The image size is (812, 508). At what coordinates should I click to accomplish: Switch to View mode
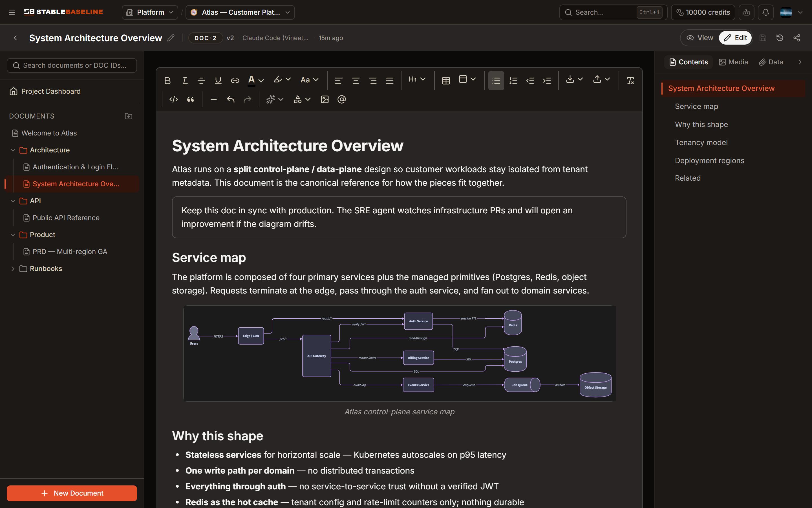click(700, 38)
